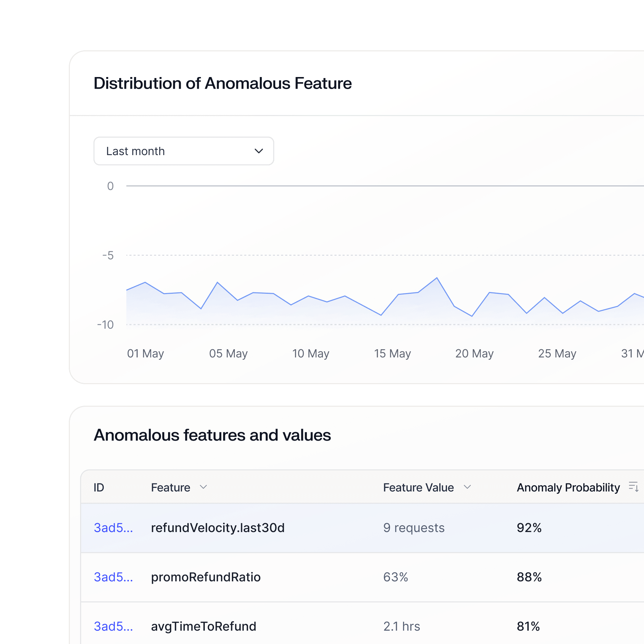Open ID link in avgTimeToRefund row

click(113, 626)
